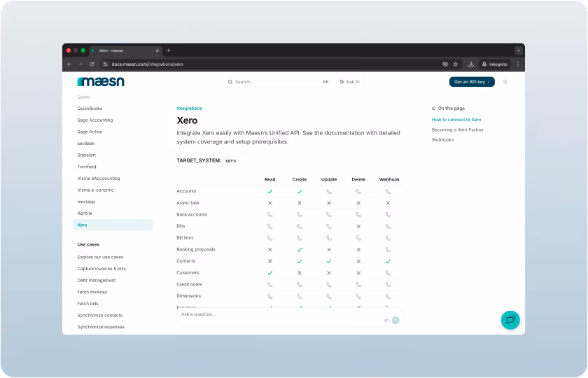Open the tab search dropdown arrow

coord(518,50)
